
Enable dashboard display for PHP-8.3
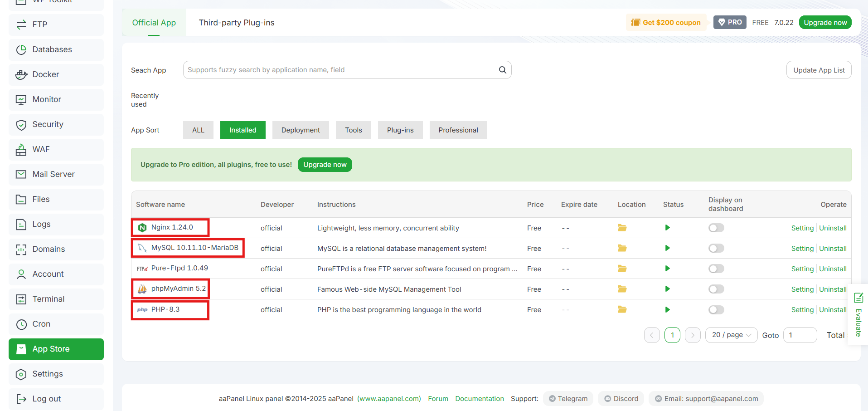(716, 310)
